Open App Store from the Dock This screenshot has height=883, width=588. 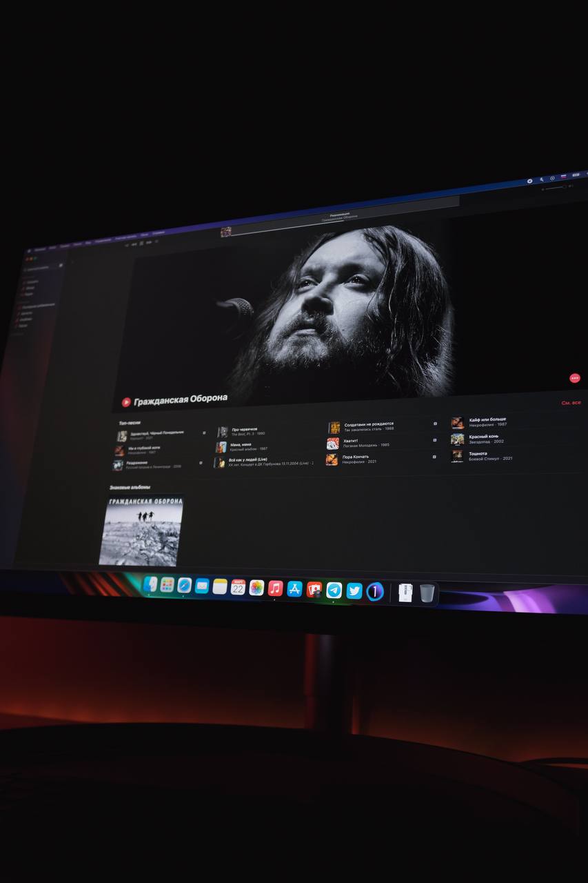(x=294, y=589)
